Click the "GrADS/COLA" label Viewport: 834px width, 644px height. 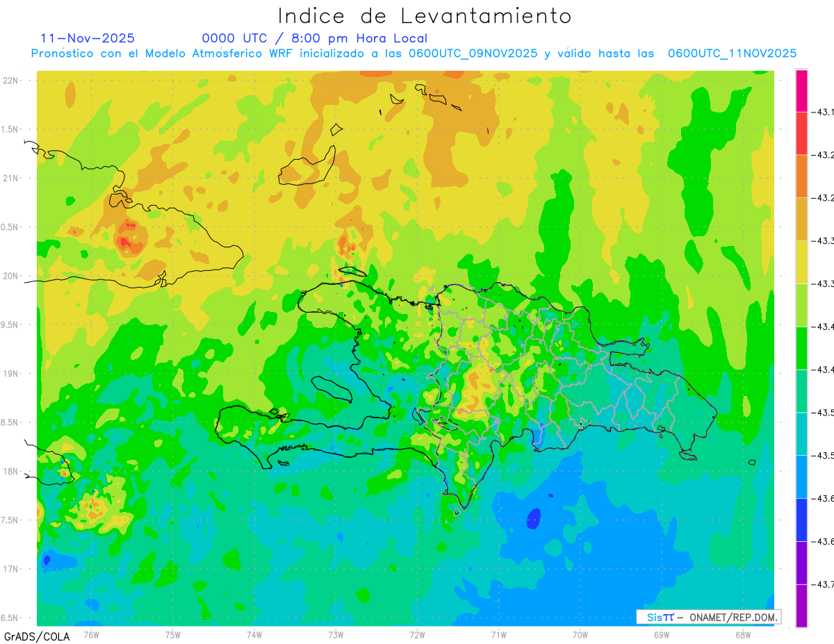pos(37,636)
